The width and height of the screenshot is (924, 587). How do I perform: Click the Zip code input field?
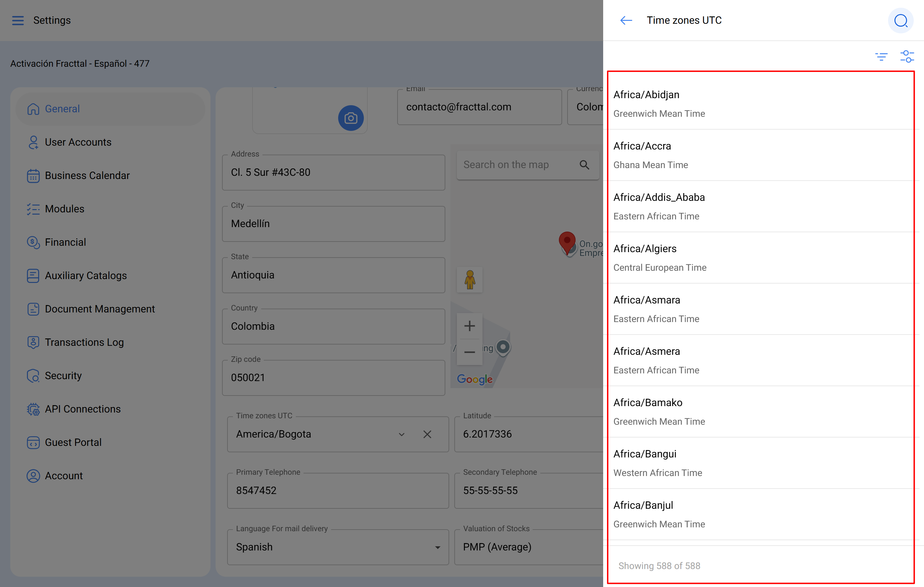coord(333,378)
